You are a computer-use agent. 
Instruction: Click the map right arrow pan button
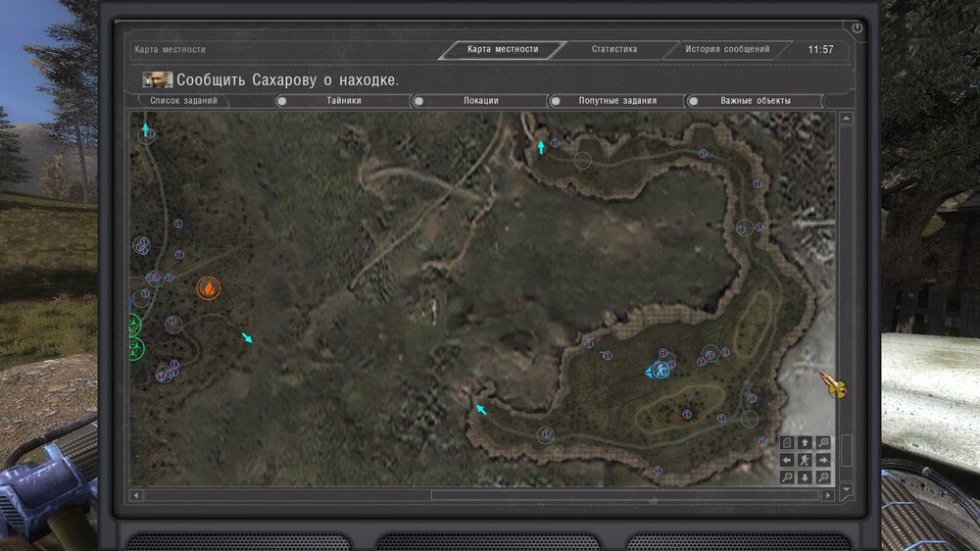823,460
